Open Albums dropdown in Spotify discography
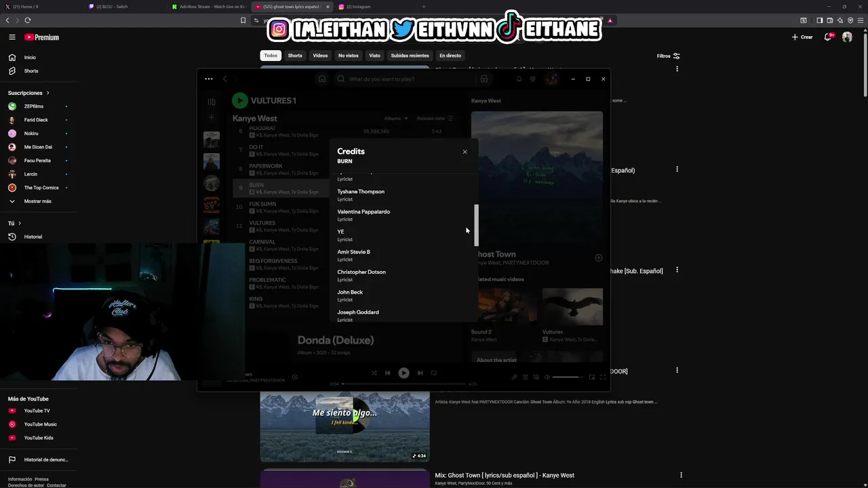The width and height of the screenshot is (868, 488). [x=396, y=119]
